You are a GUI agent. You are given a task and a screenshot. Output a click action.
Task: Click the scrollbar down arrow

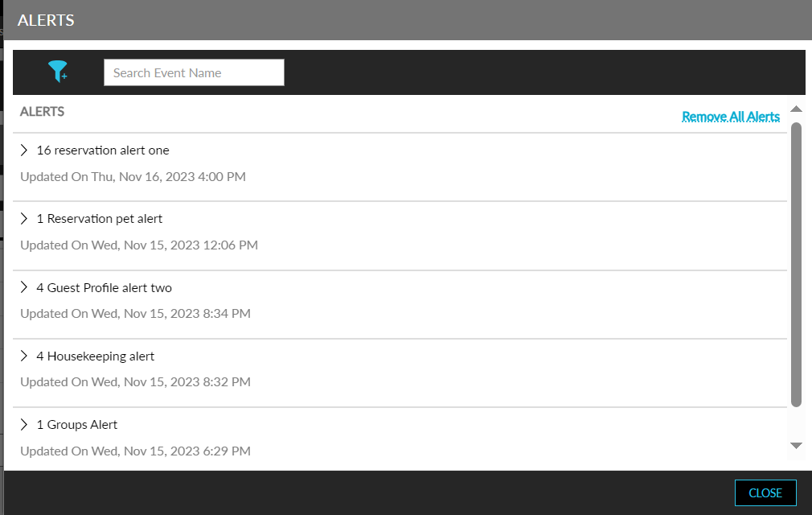click(x=797, y=446)
